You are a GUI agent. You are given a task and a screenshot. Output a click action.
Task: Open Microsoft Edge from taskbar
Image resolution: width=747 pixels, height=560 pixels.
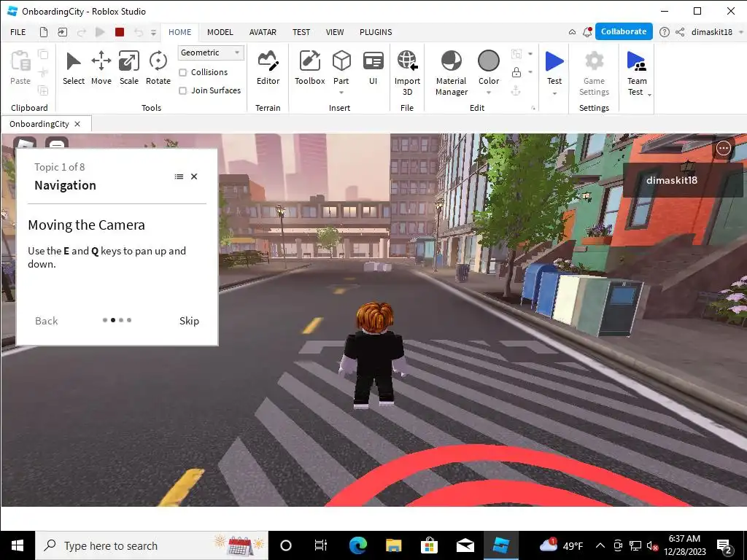(358, 545)
